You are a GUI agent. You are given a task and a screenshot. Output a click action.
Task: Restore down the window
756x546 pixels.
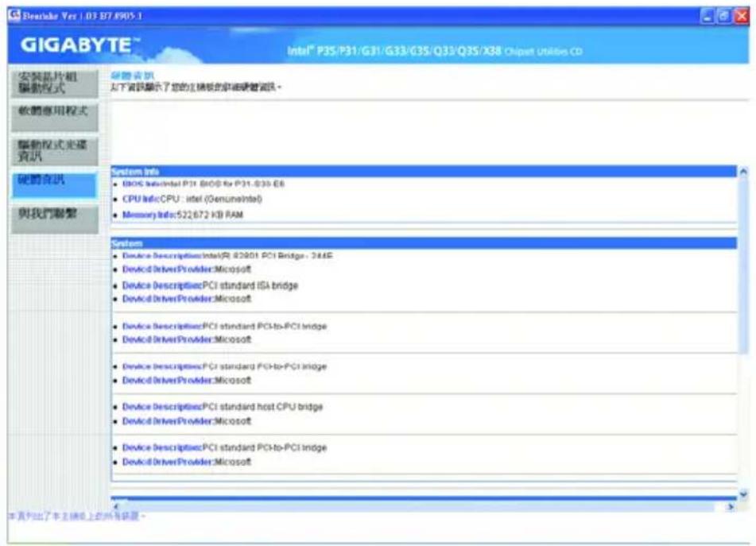[723, 16]
